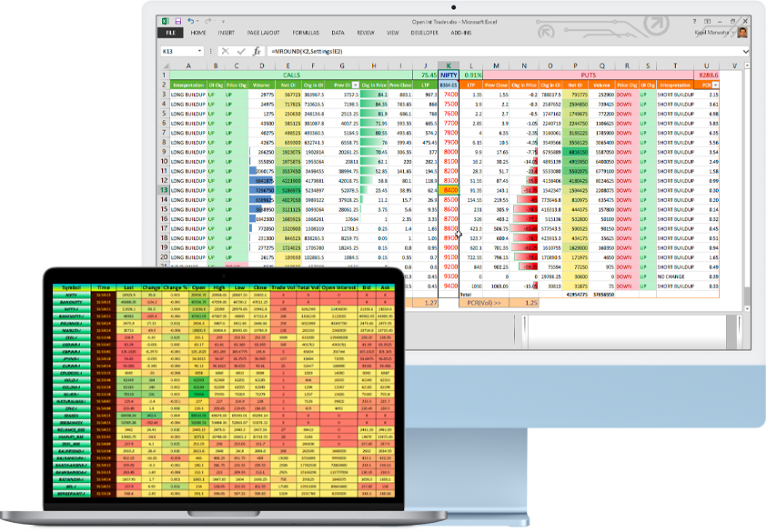
Task: Open the PCR filter dropdown in the PUTS section
Action: coord(715,84)
